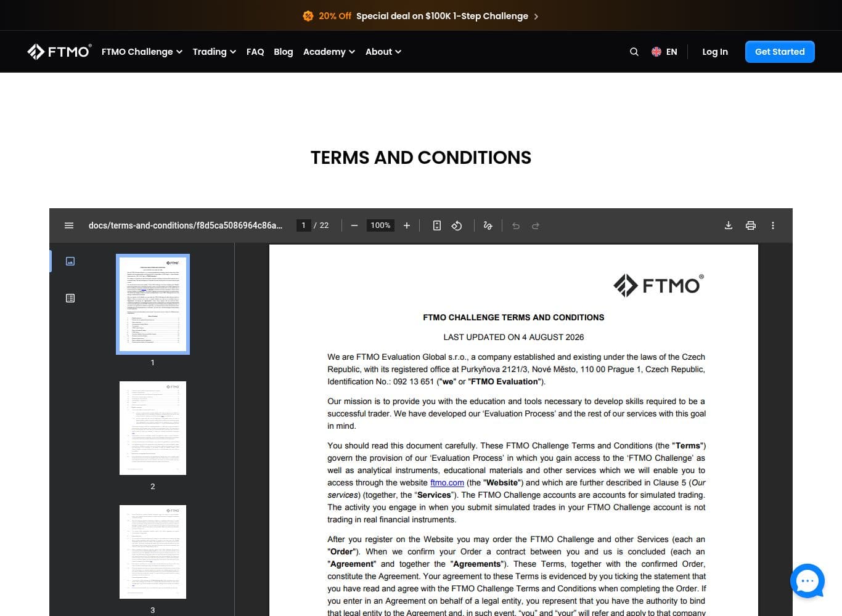The height and width of the screenshot is (616, 842).
Task: Click the redo arrow in PDF toolbar
Action: coord(536,226)
